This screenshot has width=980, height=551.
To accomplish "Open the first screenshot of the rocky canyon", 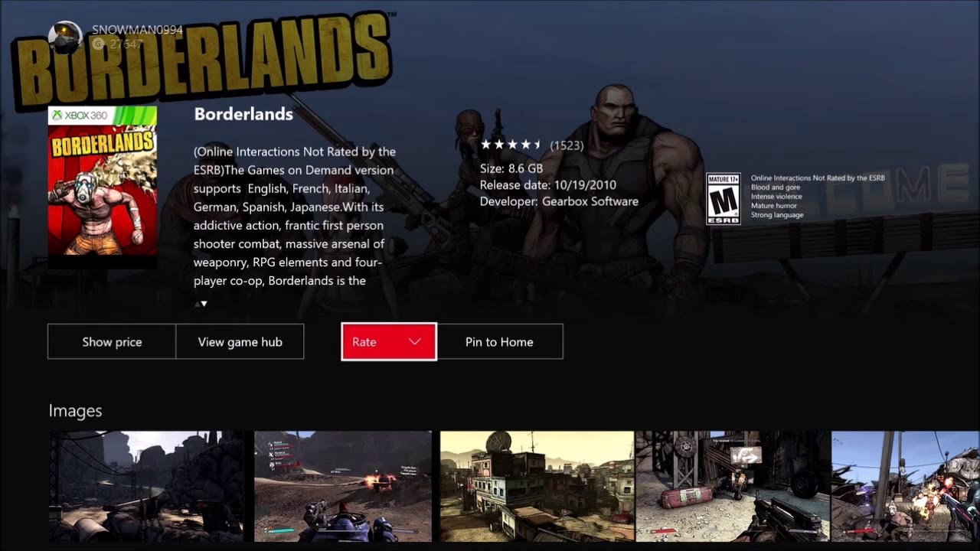I will 147,486.
